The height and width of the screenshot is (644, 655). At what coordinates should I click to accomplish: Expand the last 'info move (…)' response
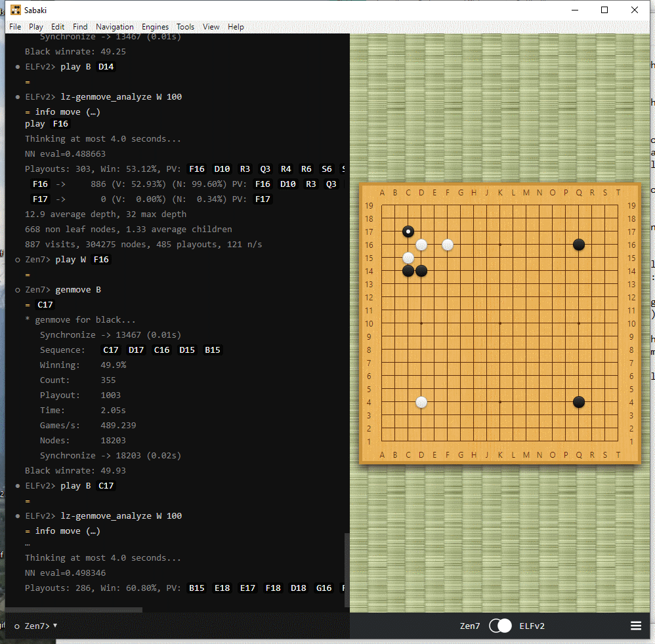click(67, 531)
